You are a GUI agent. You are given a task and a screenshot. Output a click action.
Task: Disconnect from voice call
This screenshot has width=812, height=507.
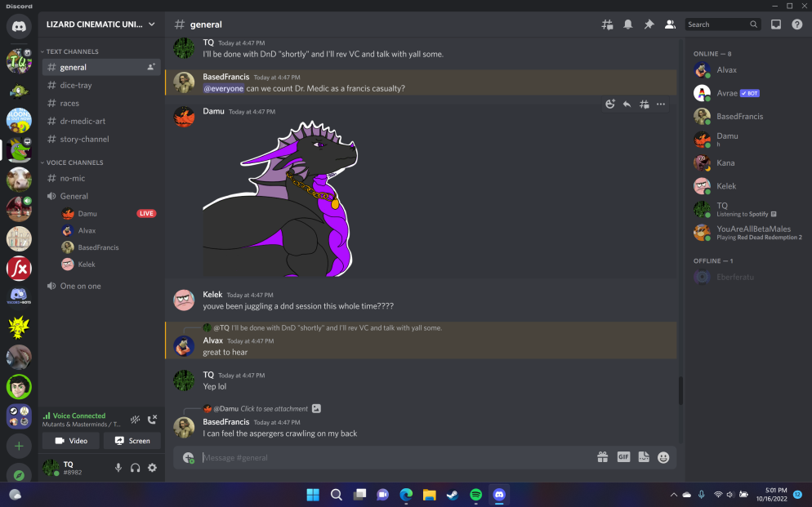[x=152, y=420]
